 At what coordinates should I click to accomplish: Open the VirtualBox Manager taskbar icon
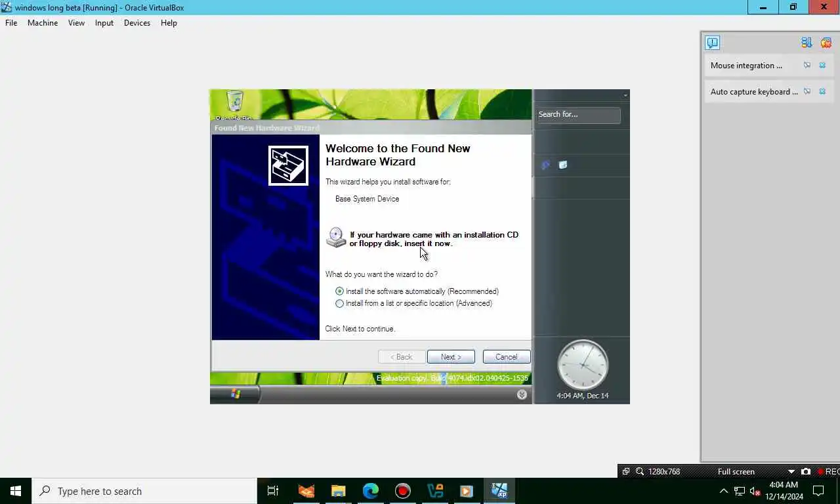[x=435, y=491]
